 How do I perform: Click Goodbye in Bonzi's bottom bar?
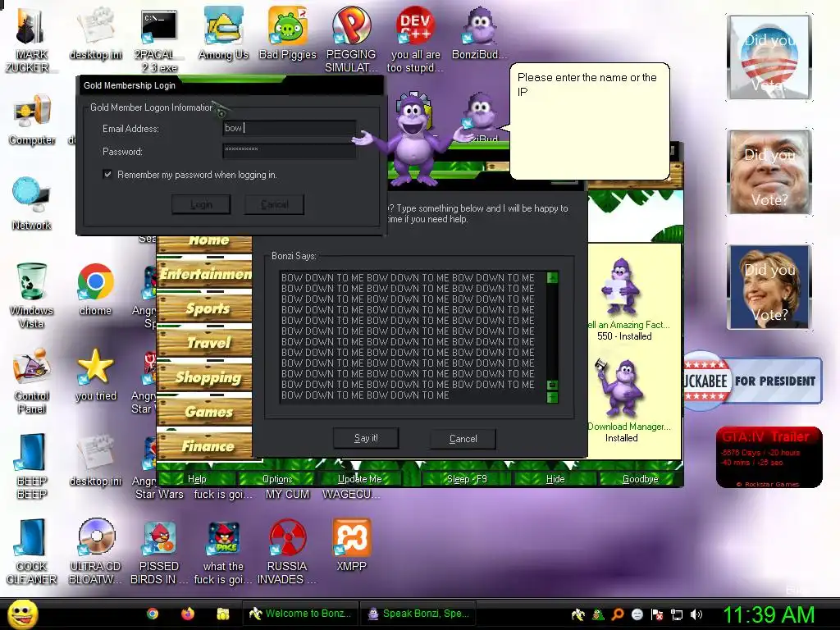(x=640, y=479)
